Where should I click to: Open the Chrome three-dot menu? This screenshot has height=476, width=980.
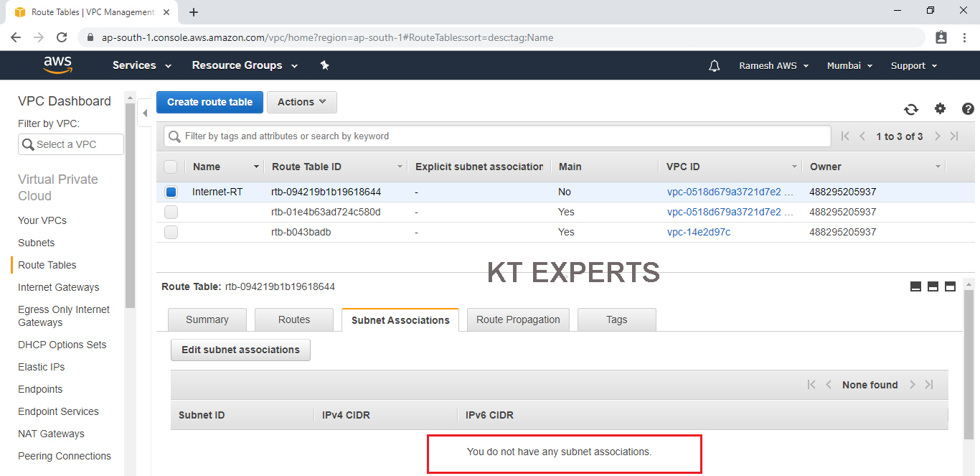point(964,37)
